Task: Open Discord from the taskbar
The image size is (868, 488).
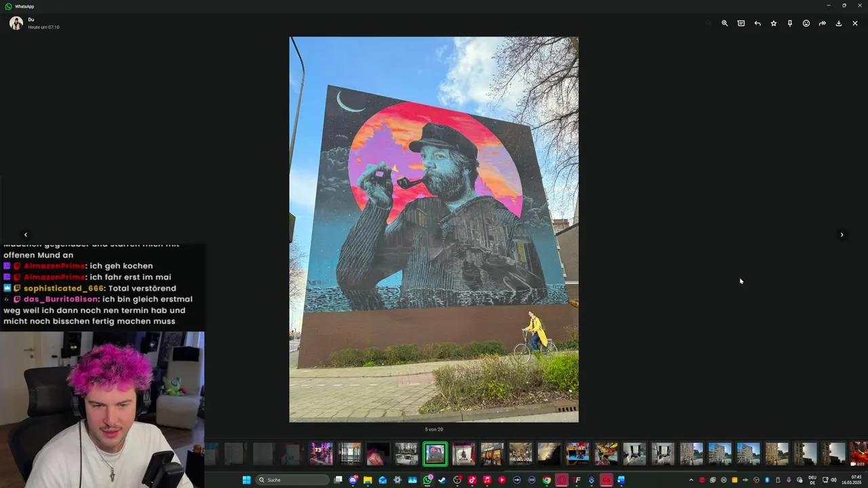Action: point(353,480)
